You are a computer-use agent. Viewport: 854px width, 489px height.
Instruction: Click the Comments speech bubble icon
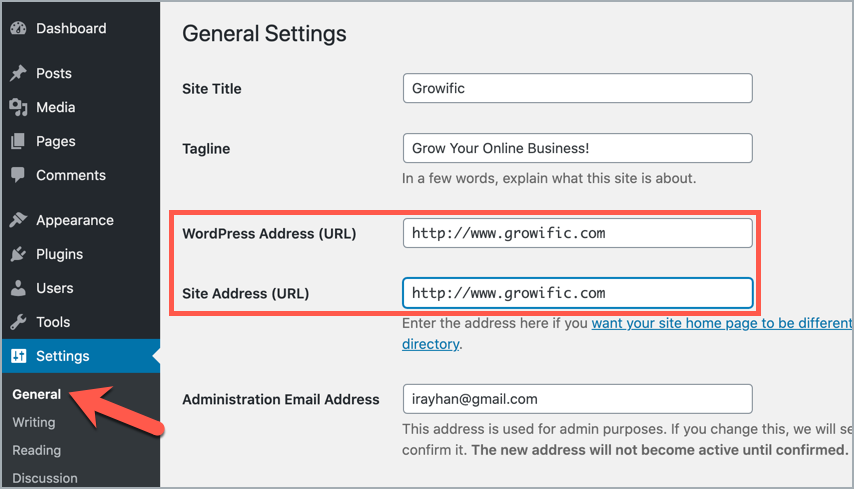coord(18,175)
